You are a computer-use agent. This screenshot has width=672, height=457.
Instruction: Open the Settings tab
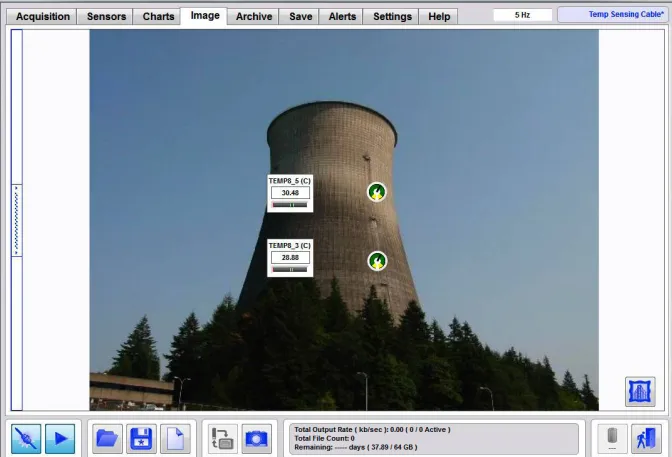pyautogui.click(x=392, y=17)
